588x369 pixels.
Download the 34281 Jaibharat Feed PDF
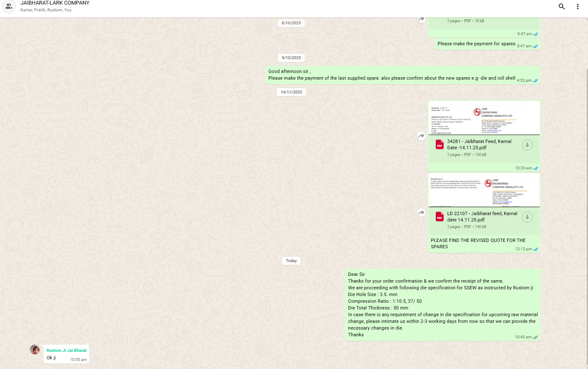(x=527, y=145)
